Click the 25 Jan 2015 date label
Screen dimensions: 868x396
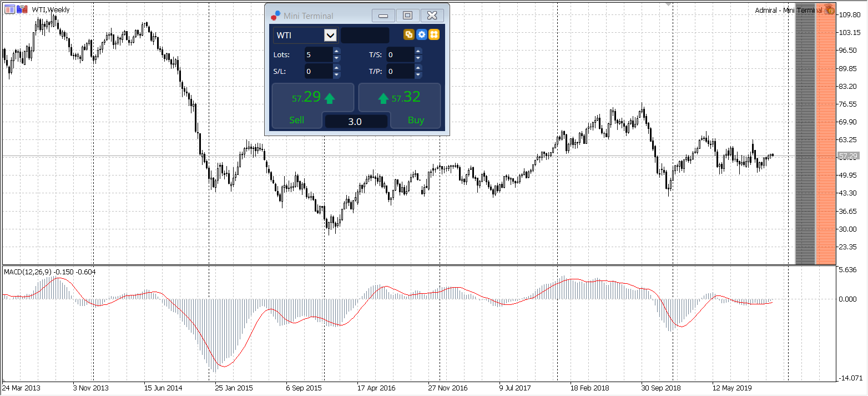(x=234, y=388)
